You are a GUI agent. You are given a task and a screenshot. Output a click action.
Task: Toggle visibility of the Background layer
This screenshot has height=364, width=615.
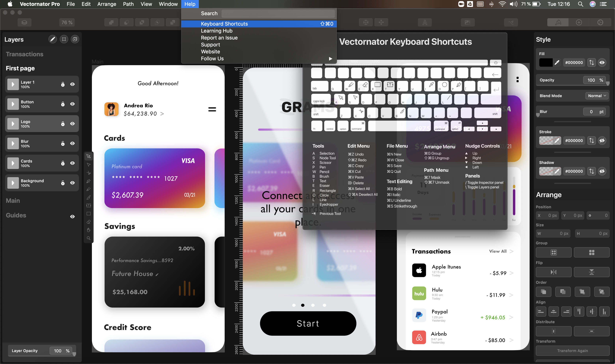click(72, 183)
